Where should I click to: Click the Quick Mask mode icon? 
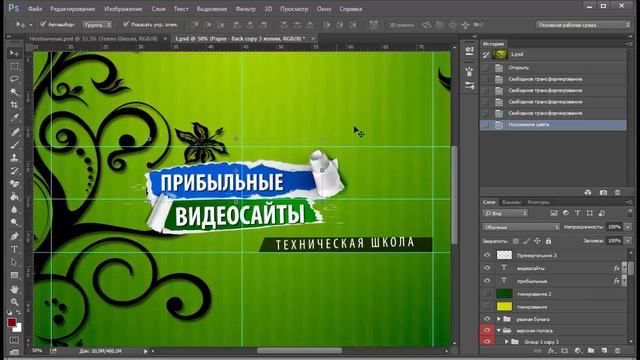click(14, 340)
